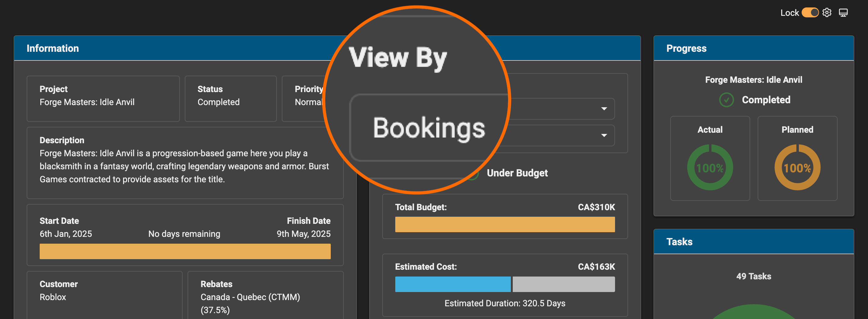Click Start Date '6th Jan, 2025'

click(x=66, y=234)
